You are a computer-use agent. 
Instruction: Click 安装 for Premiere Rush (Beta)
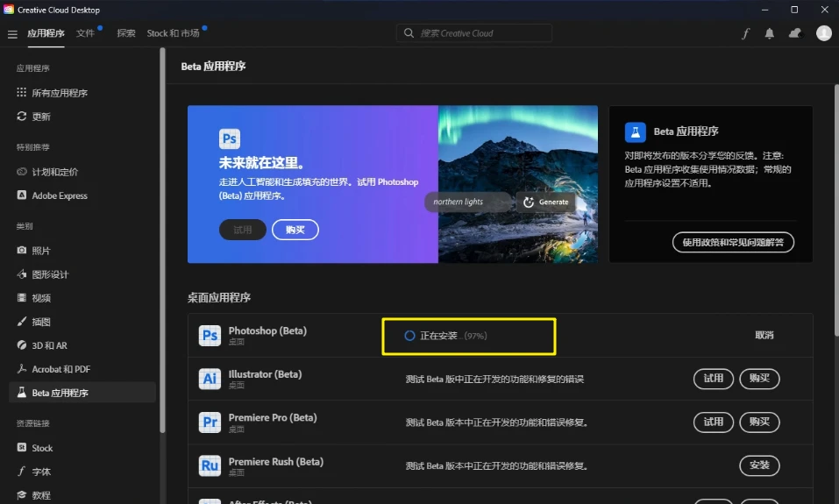click(x=759, y=465)
